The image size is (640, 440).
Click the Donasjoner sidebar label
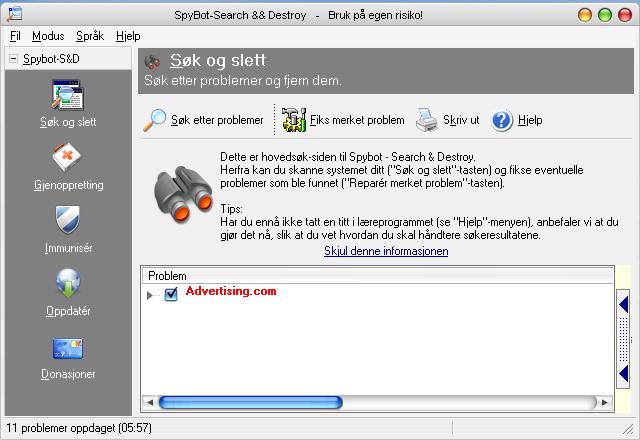coord(68,374)
